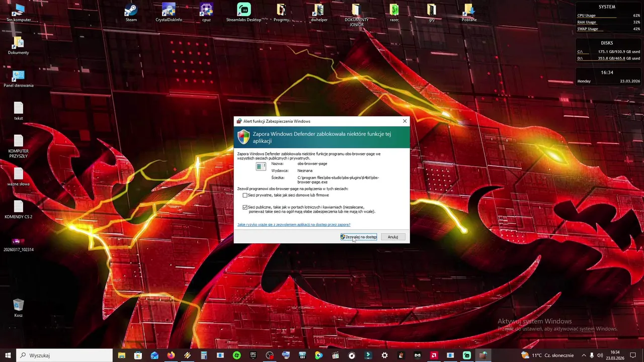Close the Windows security alert dialog
This screenshot has width=644, height=362.
405,121
